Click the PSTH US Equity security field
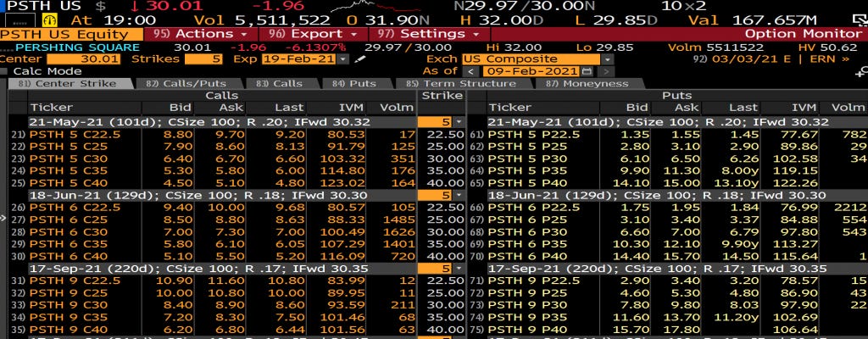This screenshot has height=339, width=868. pos(71,34)
